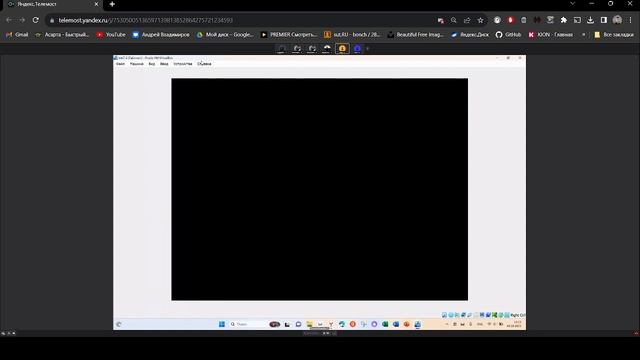The height and width of the screenshot is (360, 640).
Task: Select the Яндекс Телемост tab
Action: click(51, 4)
